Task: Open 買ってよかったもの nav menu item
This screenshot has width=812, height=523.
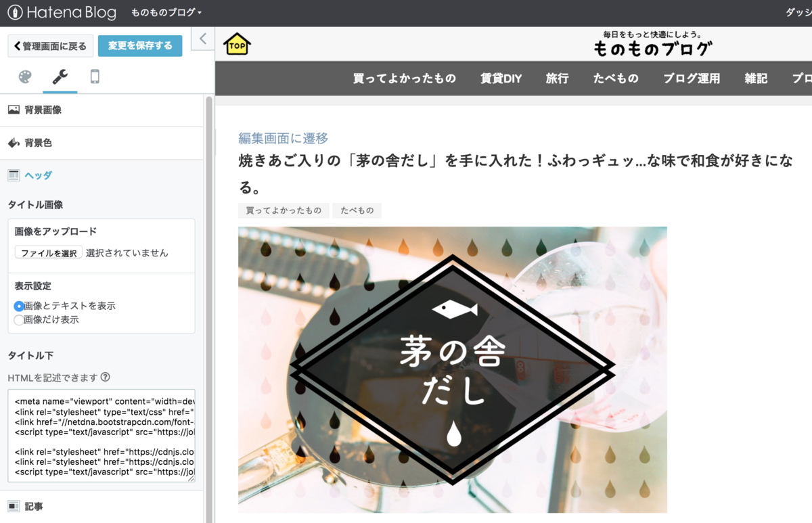Action: click(x=405, y=78)
